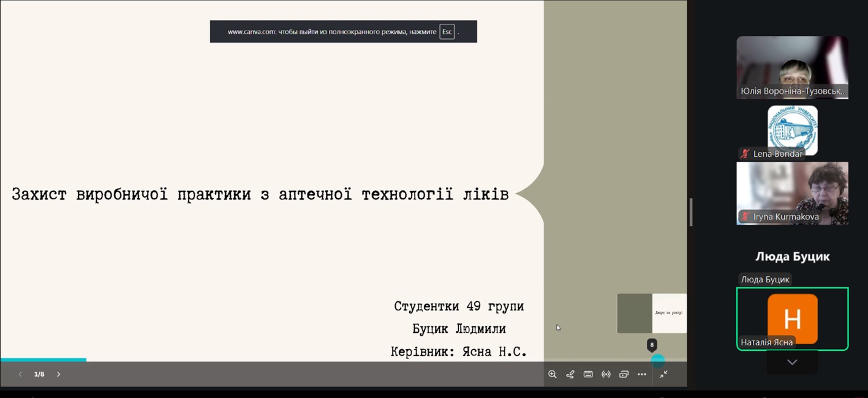868x398 pixels.
Task: Click the zoom magnifier icon in presentation toolbar
Action: (552, 374)
